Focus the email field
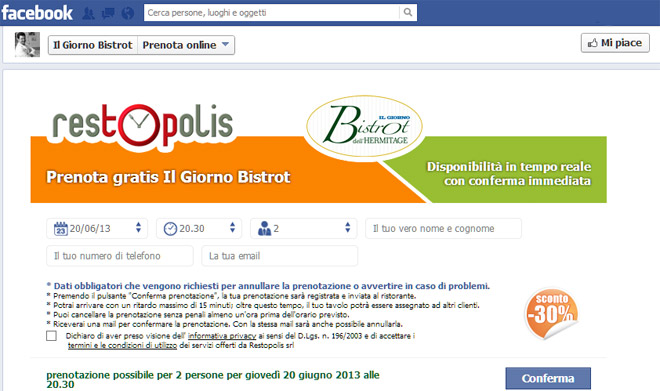Screen dimensions: 660x391 click(280, 256)
